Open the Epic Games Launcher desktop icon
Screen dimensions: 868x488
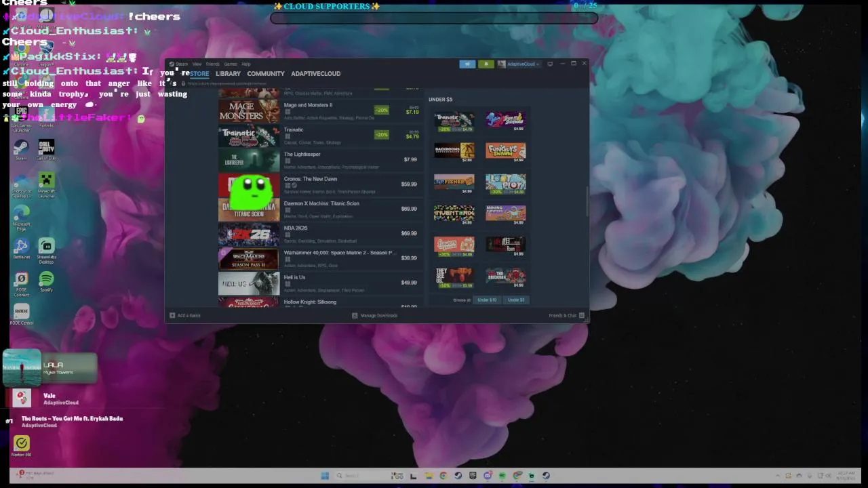[x=21, y=117]
